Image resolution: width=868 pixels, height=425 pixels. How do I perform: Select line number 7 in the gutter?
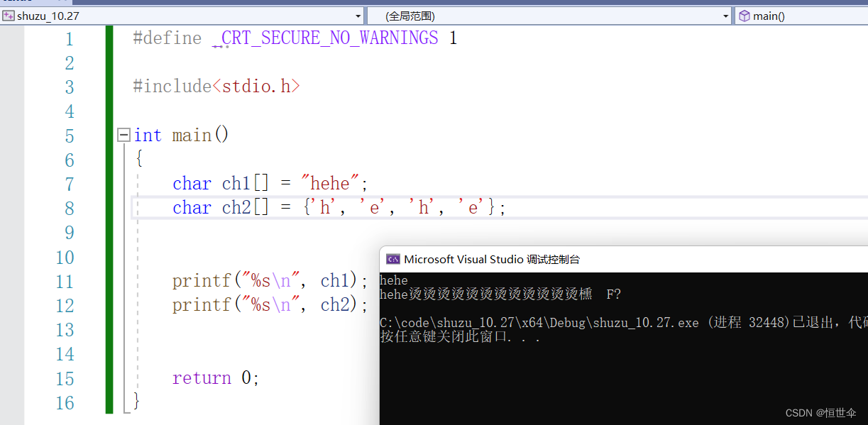(69, 184)
